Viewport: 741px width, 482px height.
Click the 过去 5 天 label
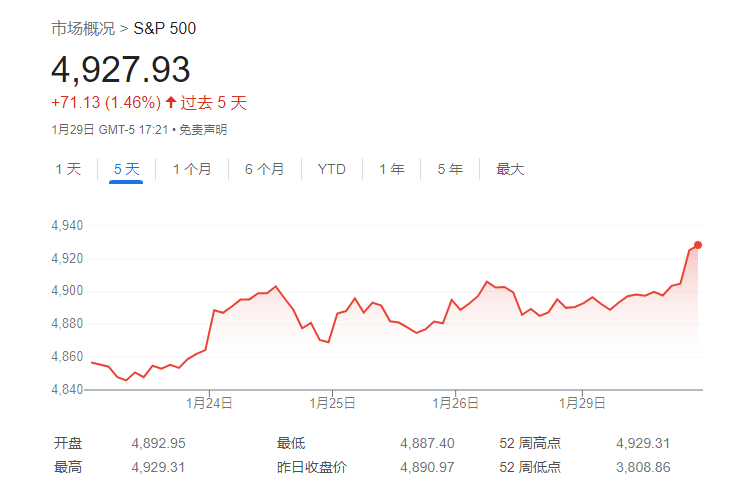214,103
